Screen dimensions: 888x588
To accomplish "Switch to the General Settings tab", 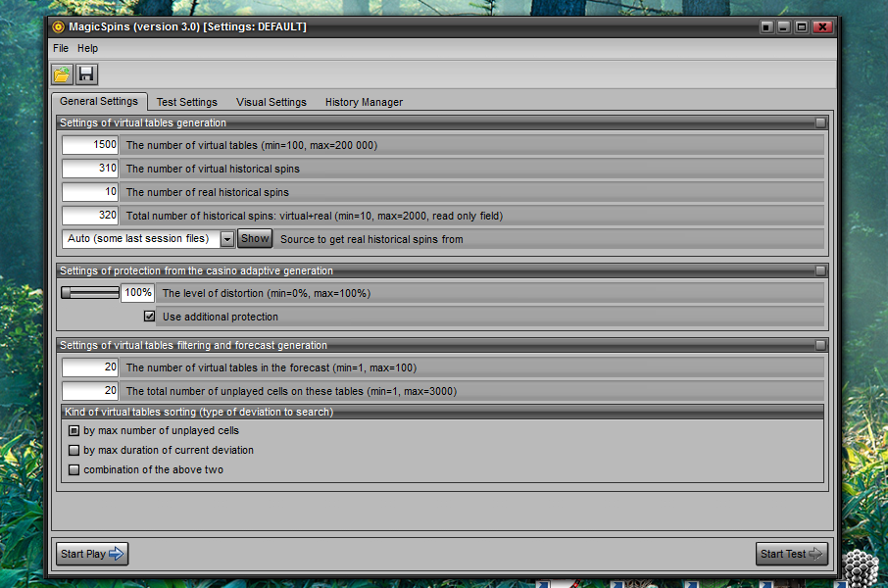I will tap(99, 101).
